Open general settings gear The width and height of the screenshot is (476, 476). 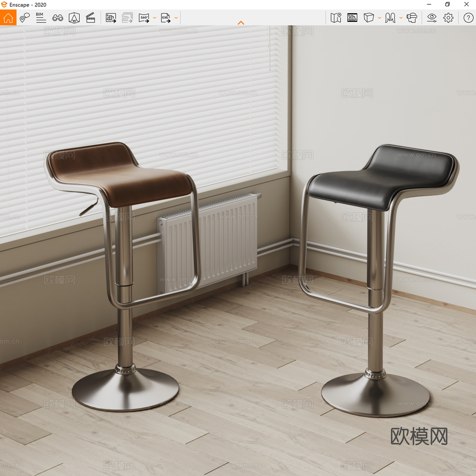(x=448, y=18)
